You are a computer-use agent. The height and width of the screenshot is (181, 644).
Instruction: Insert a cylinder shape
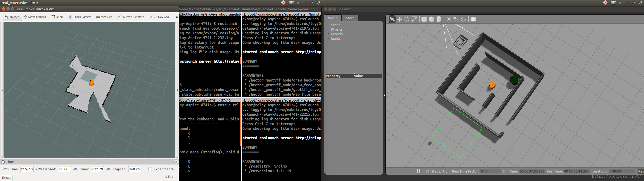[x=438, y=19]
